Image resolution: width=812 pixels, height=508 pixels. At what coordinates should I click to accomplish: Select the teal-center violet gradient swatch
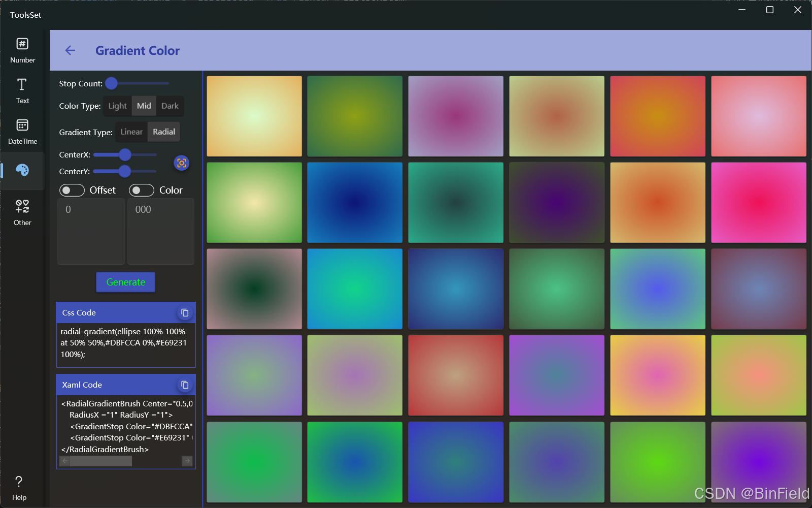[557, 375]
